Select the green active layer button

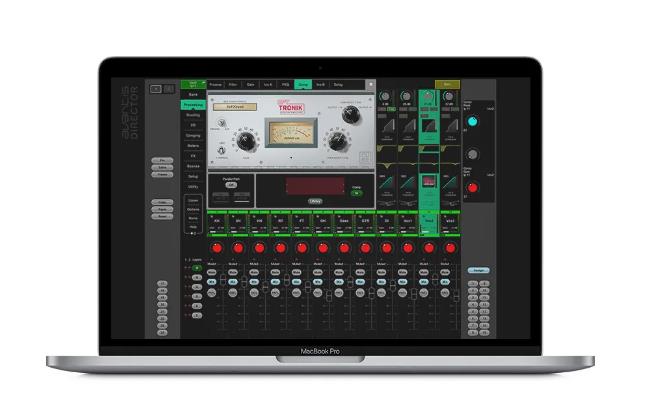(197, 268)
